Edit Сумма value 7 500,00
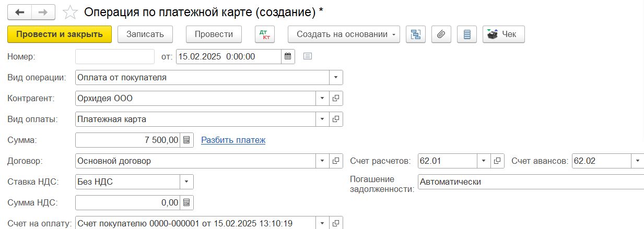 click(x=128, y=140)
